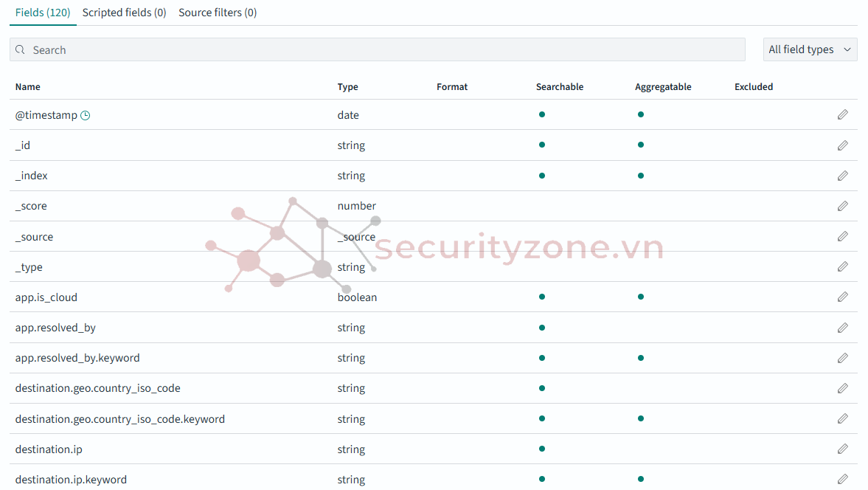Click pencil icon for app.resolved_by.keyword
The width and height of the screenshot is (868, 490).
coord(842,358)
